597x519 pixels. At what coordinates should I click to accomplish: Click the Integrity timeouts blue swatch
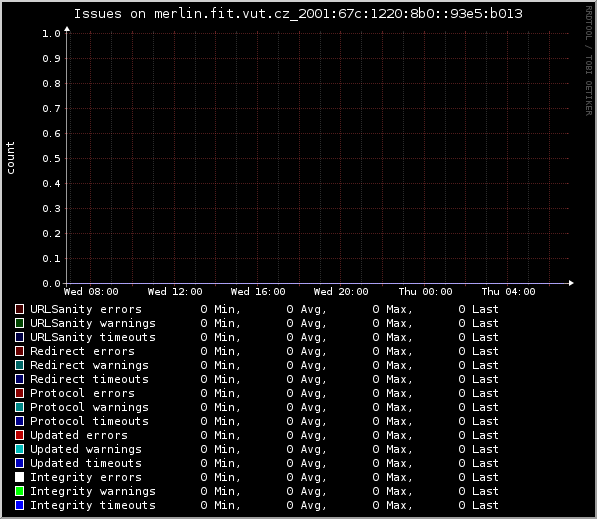point(19,505)
